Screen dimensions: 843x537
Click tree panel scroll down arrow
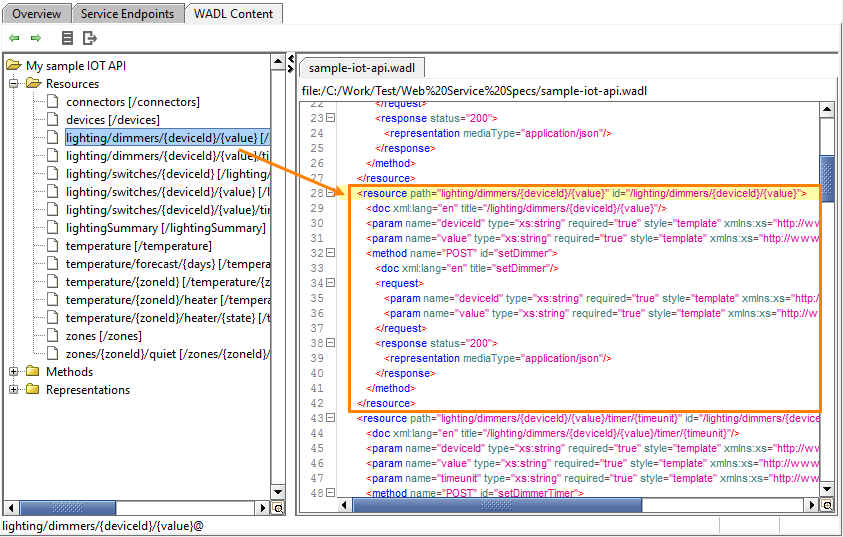(x=277, y=492)
